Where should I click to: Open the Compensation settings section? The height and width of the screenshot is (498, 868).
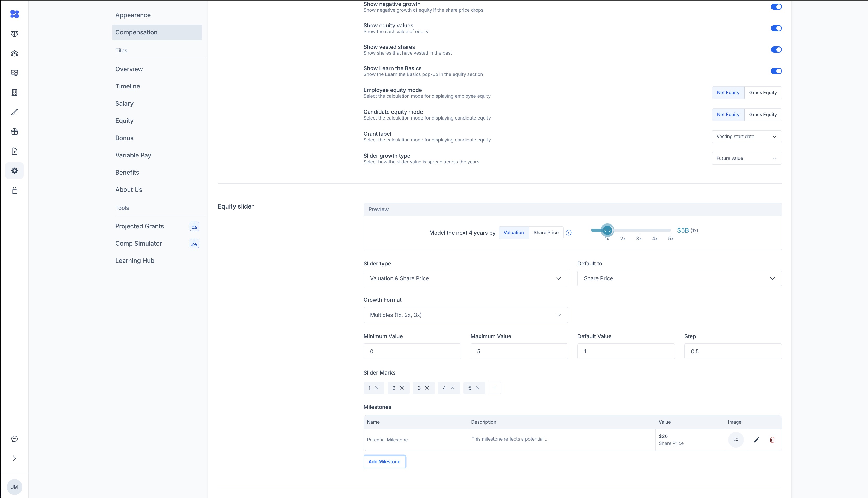(x=157, y=32)
